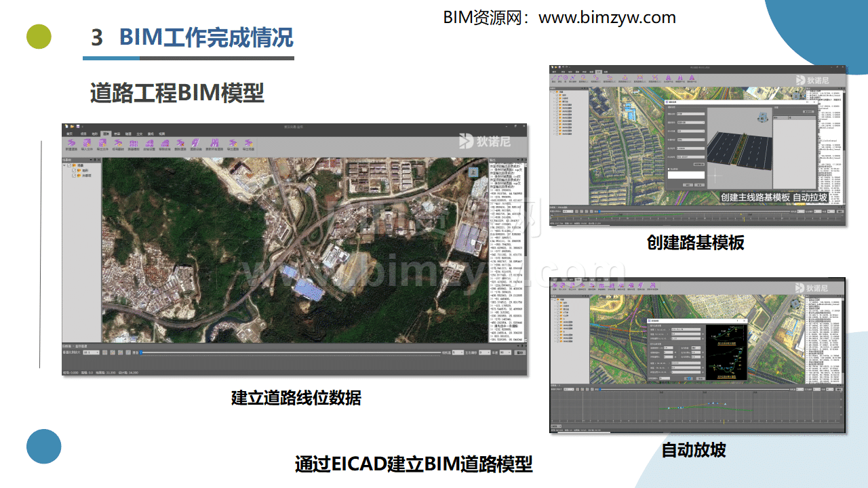Click black cross-section preview in auto-slope dialog
The image size is (868, 488).
pyautogui.click(x=726, y=352)
